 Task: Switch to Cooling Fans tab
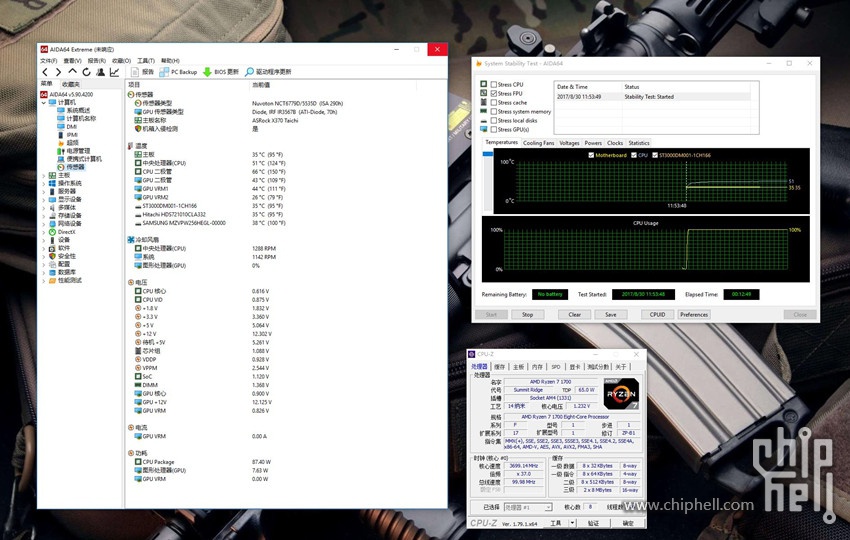point(539,143)
